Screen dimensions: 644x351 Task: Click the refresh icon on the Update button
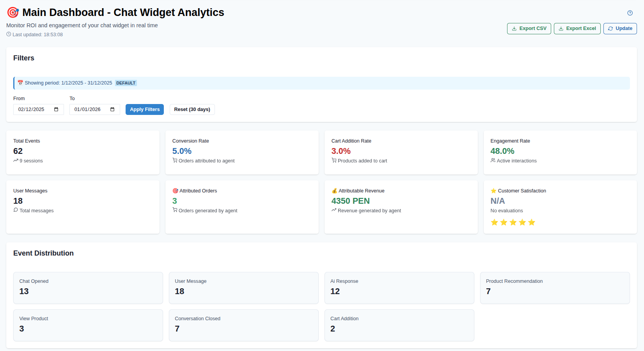coord(610,28)
